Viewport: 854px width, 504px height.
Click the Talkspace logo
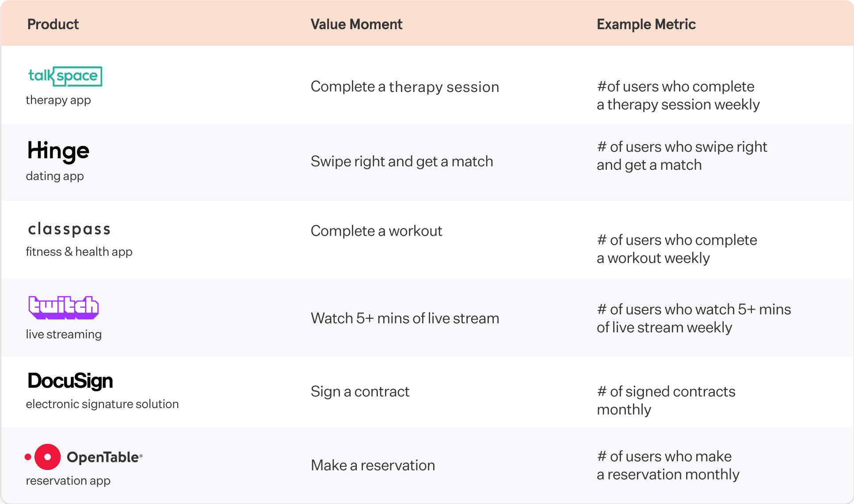(65, 76)
